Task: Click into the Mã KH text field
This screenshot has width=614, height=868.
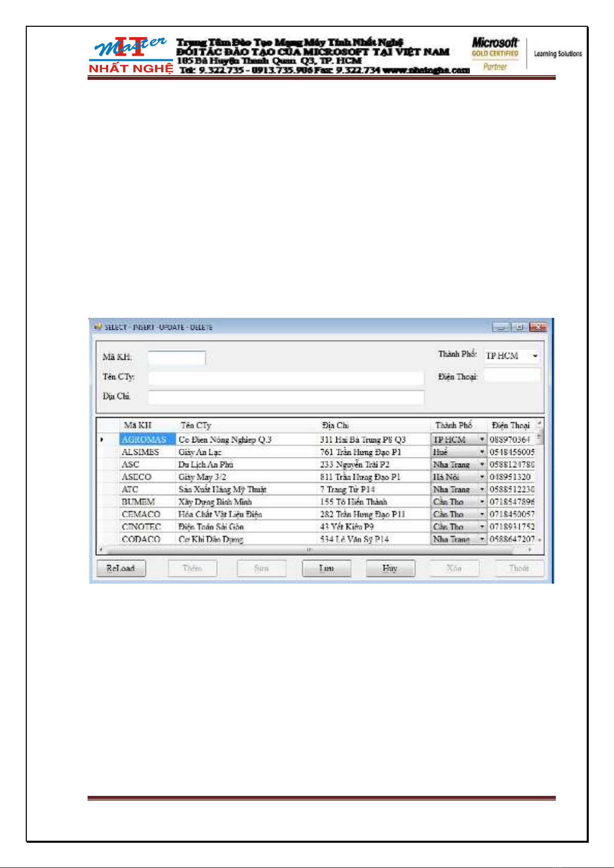Action: (177, 358)
